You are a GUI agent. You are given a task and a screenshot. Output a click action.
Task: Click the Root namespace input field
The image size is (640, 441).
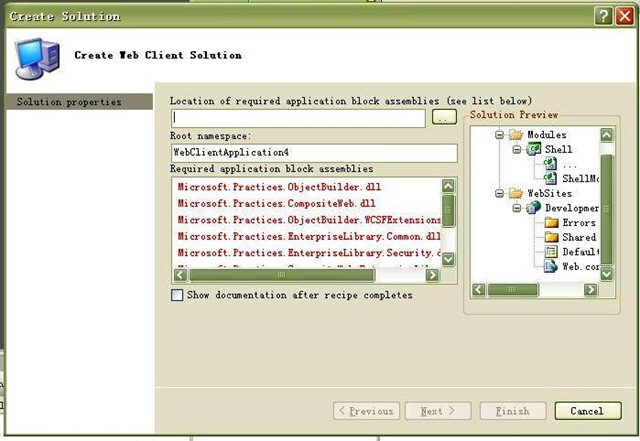pyautogui.click(x=314, y=153)
